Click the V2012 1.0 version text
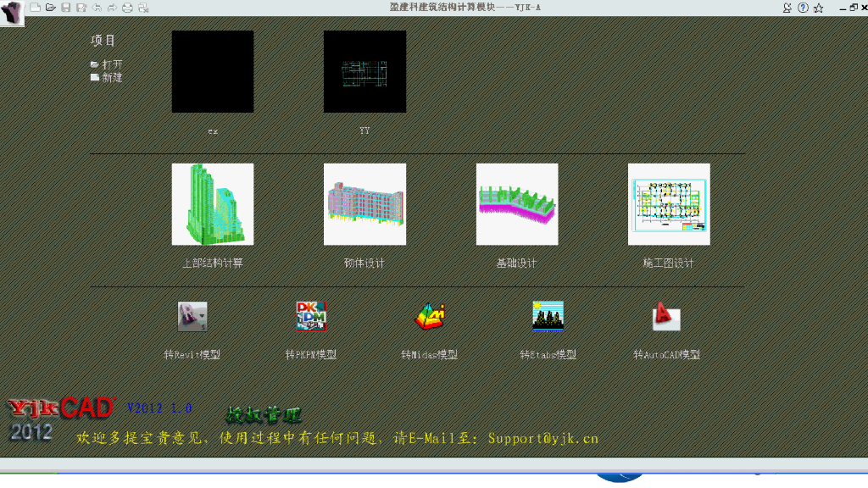This screenshot has width=868, height=488. (159, 408)
